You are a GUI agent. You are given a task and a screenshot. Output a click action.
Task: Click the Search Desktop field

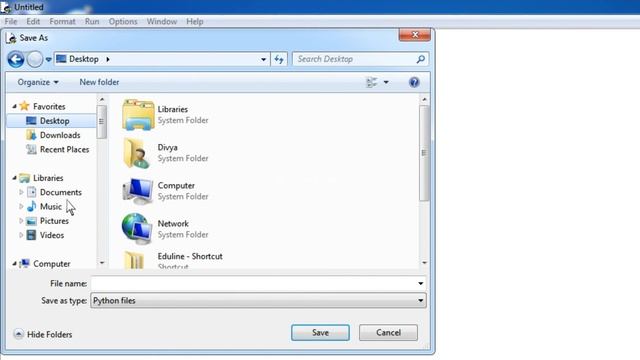[360, 59]
